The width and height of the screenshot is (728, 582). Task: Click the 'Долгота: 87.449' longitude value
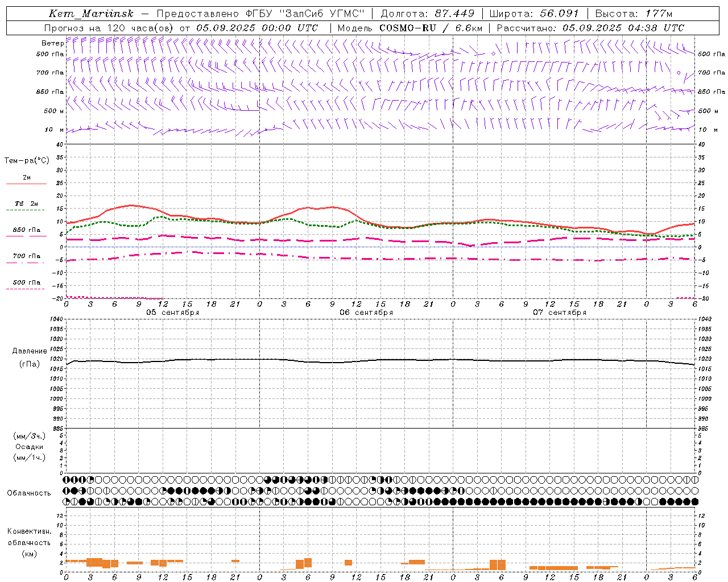click(427, 14)
